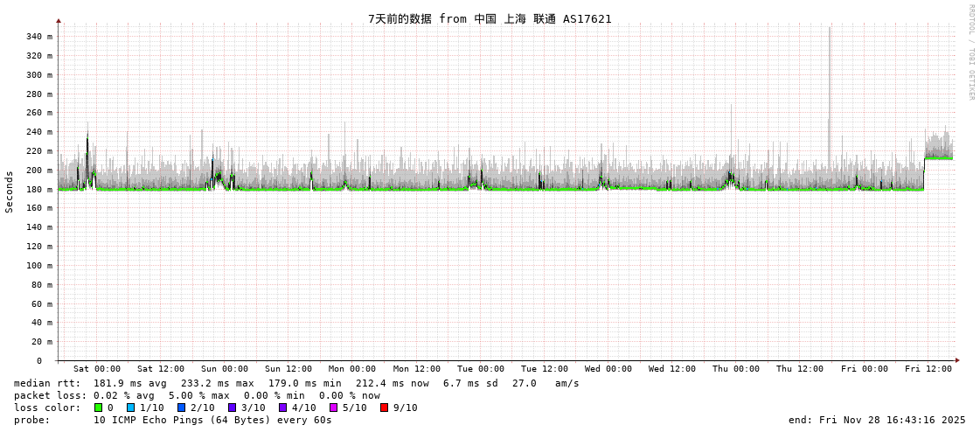Click the Fri 12:00 x-axis label

point(928,369)
